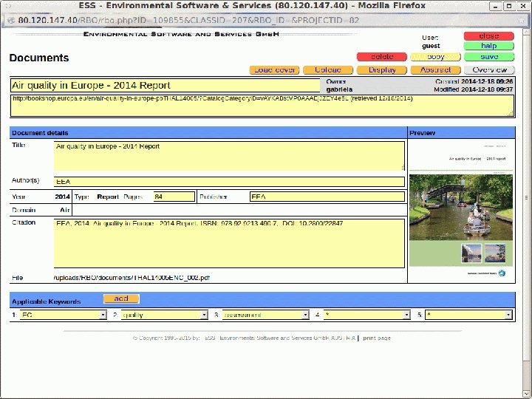
Task: Open keyword 4 dropdown
Action: point(367,315)
